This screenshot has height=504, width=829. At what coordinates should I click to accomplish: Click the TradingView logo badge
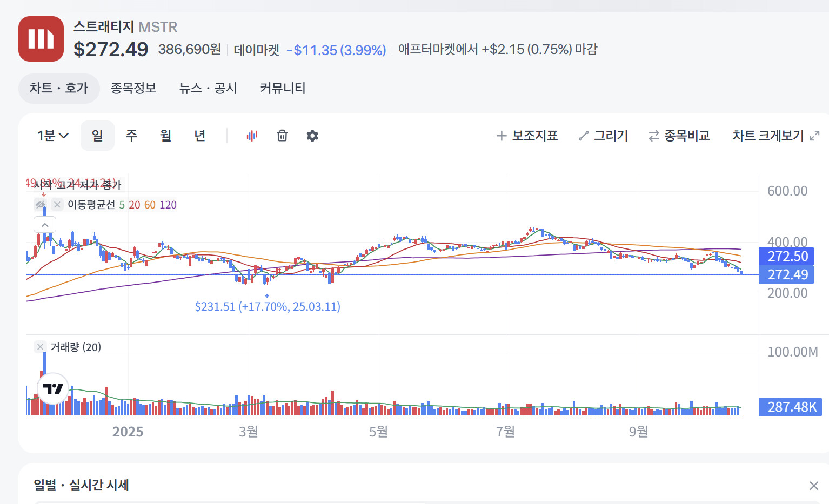point(53,388)
